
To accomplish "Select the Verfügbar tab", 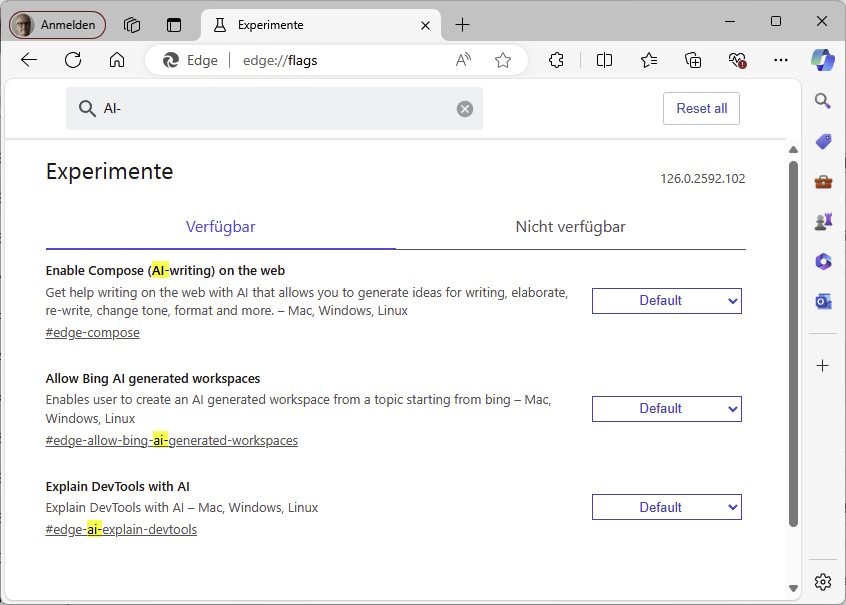I will coord(220,227).
